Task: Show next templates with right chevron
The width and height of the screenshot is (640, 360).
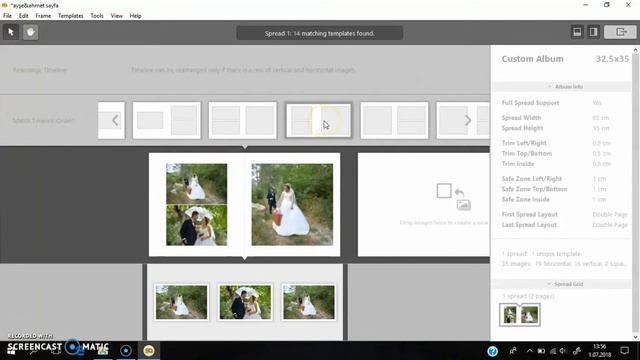Action: click(468, 120)
